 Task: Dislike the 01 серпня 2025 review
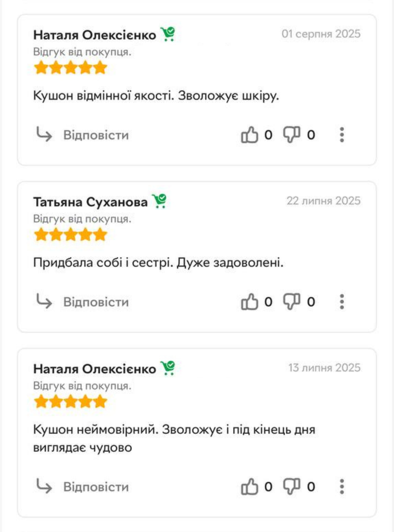tap(291, 135)
